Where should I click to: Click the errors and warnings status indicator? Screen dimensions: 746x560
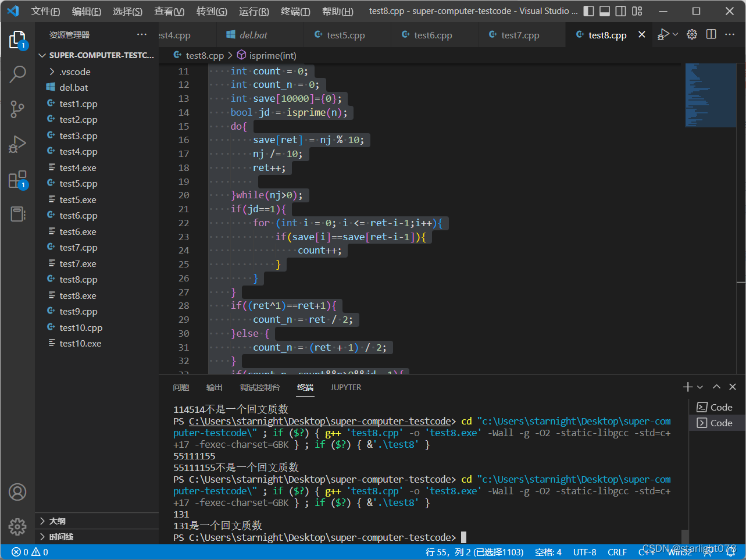pyautogui.click(x=30, y=552)
